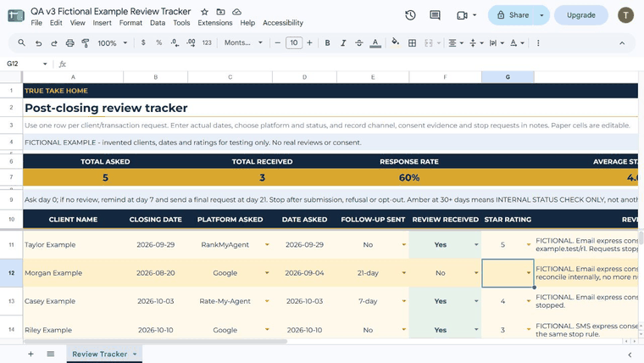Open the zoom level dropdown

click(112, 42)
